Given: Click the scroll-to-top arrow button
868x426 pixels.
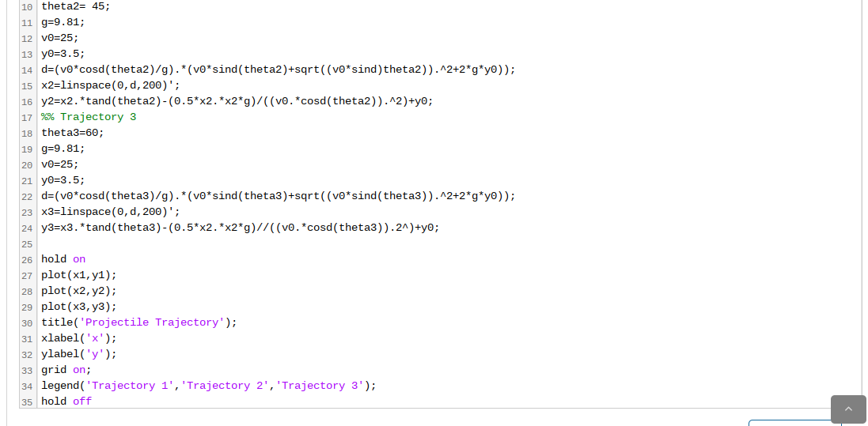Looking at the screenshot, I should (848, 409).
